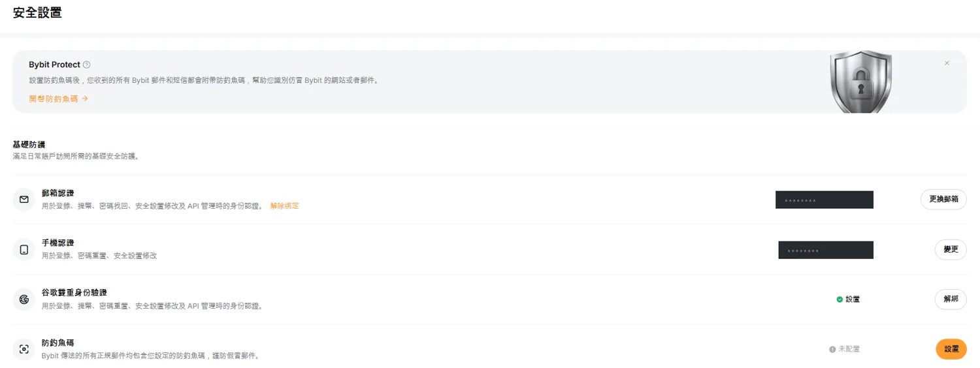Viewport: 980px width, 368px height.
Task: Close the Bybit Protect banner
Action: [x=947, y=63]
